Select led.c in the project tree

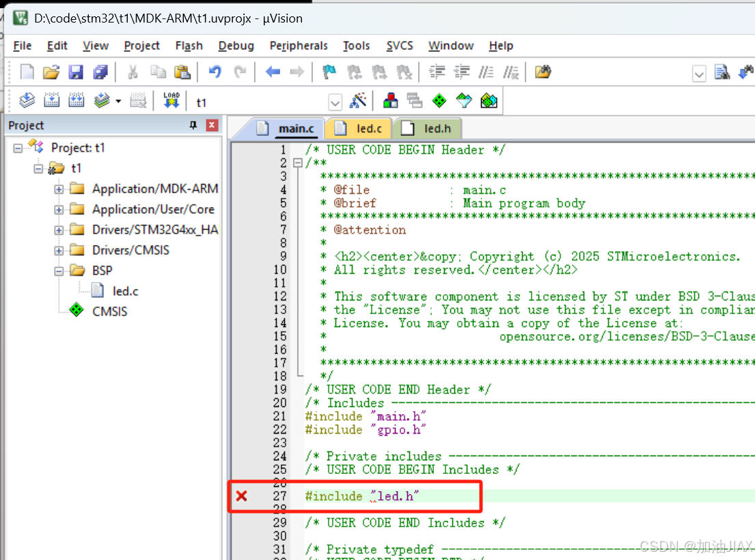125,292
